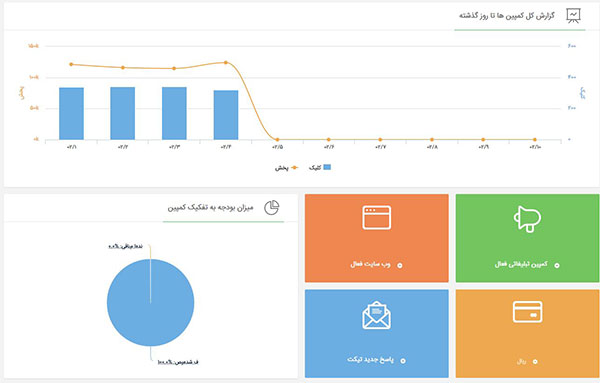This screenshot has width=600, height=383.
Task: Click the browser window icon on the orange tile
Action: 377,217
